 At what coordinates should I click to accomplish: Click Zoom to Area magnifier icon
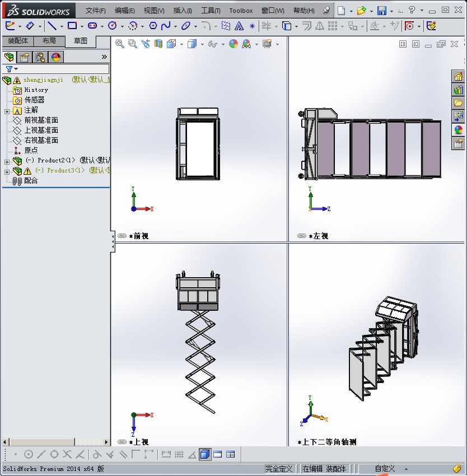tap(132, 44)
